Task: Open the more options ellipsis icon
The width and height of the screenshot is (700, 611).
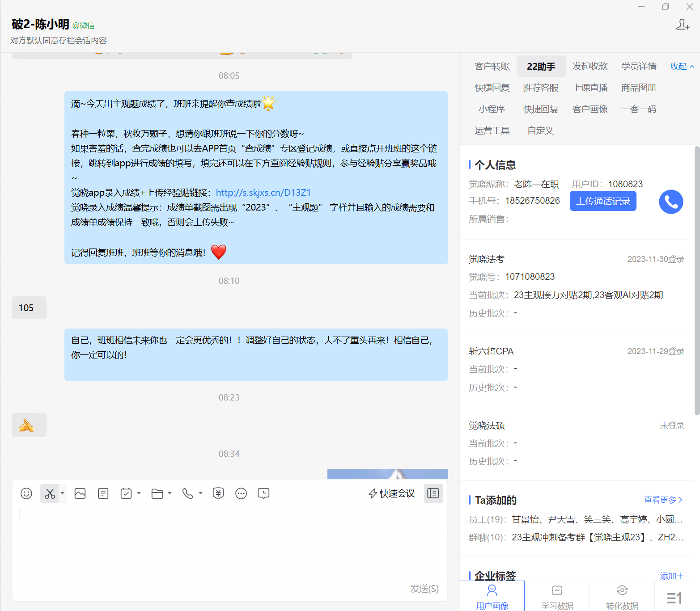Action: tap(241, 493)
